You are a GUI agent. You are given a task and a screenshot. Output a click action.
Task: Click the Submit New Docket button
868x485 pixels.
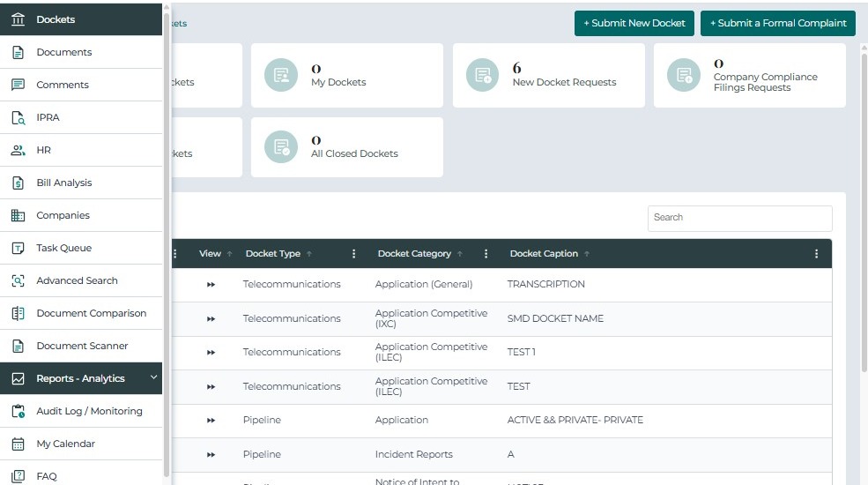click(x=634, y=23)
